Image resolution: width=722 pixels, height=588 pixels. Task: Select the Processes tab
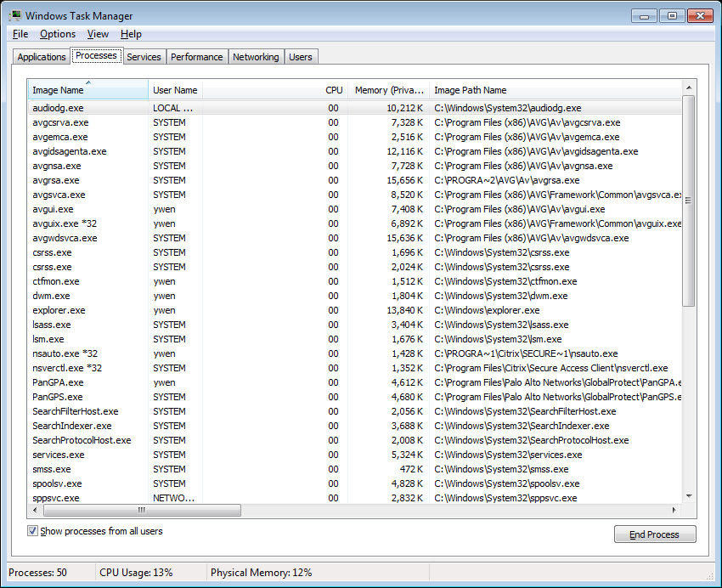pos(96,56)
